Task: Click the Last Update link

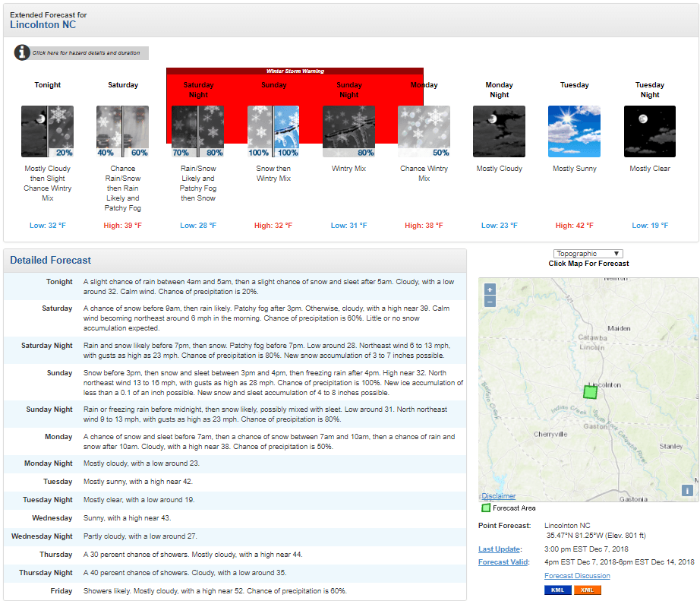Action: [x=500, y=549]
